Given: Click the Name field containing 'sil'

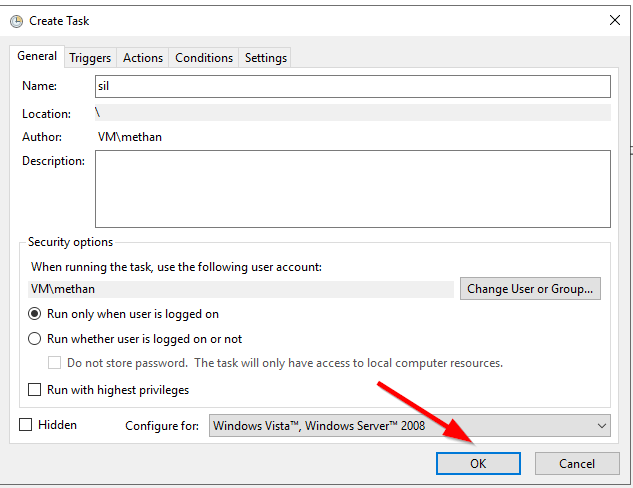Looking at the screenshot, I should (352, 87).
